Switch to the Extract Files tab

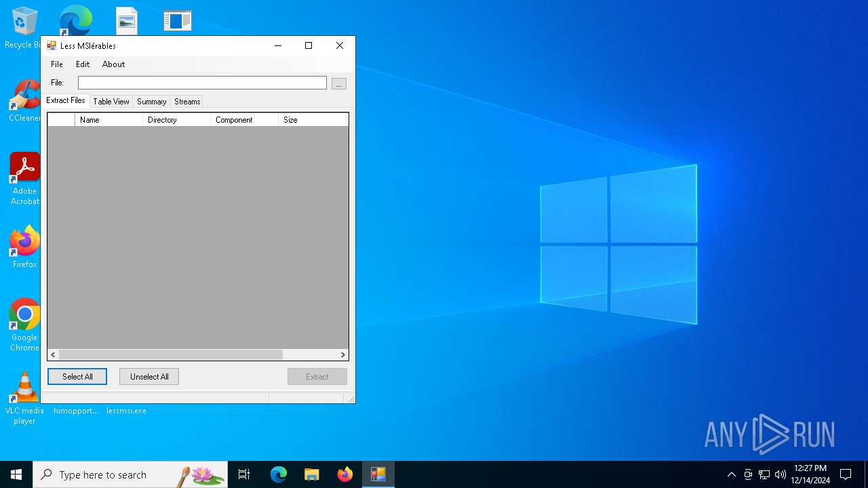(66, 100)
